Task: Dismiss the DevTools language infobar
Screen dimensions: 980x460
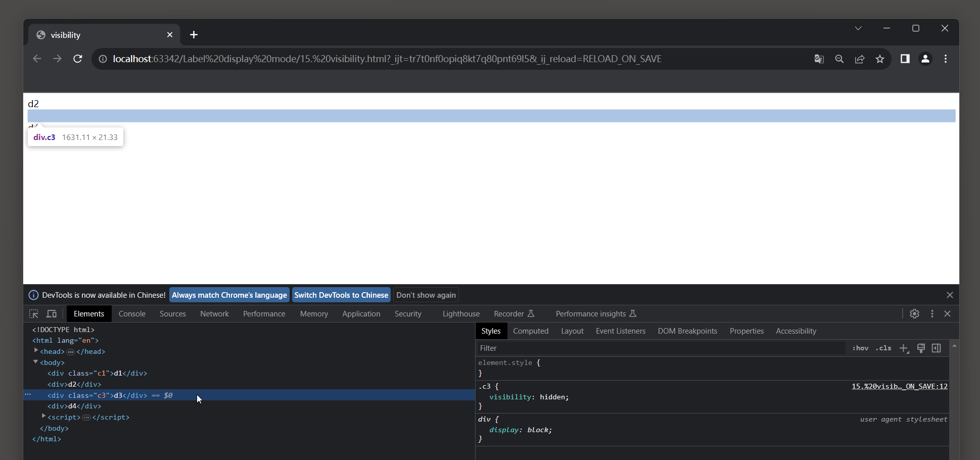Action: coord(950,295)
